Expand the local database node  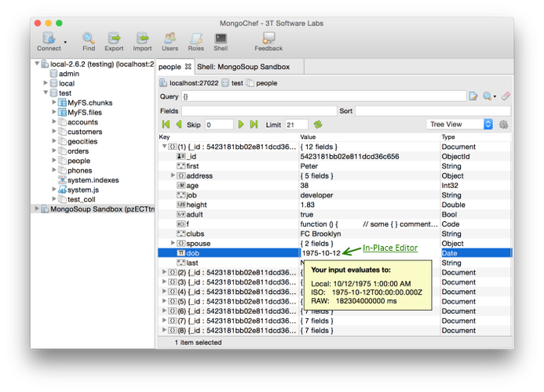46,83
